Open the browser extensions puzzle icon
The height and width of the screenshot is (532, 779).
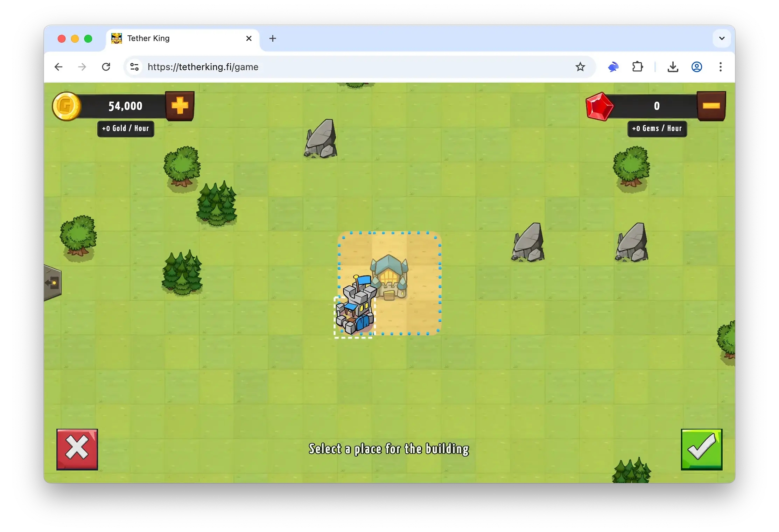[x=637, y=67]
